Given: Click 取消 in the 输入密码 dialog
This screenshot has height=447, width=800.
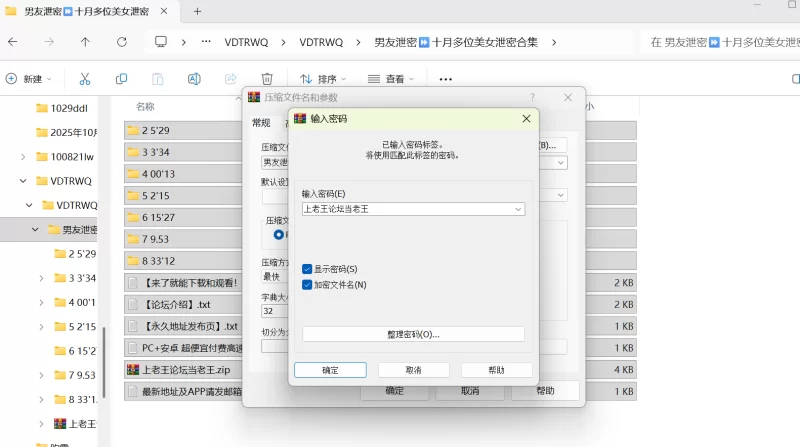Looking at the screenshot, I should coord(413,370).
